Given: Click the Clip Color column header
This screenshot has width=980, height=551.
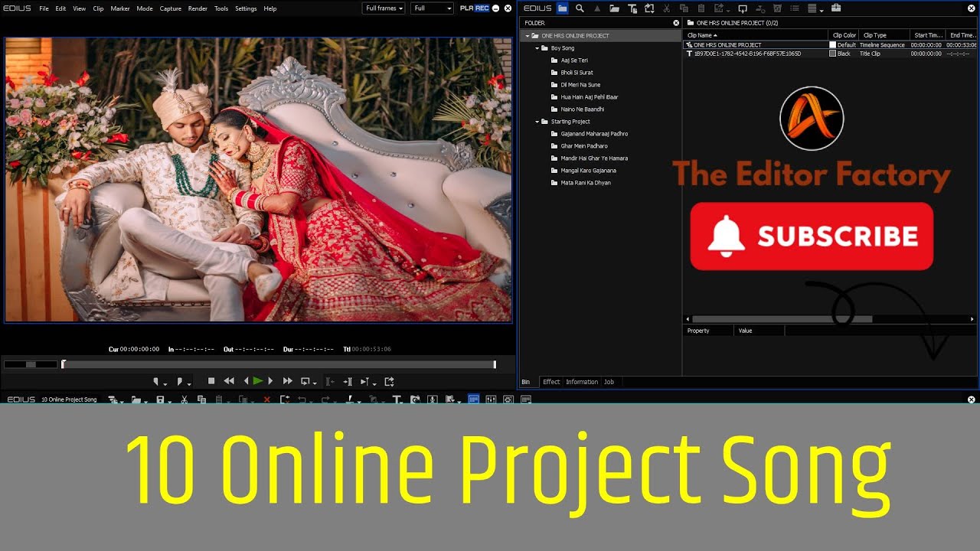Looking at the screenshot, I should click(844, 35).
